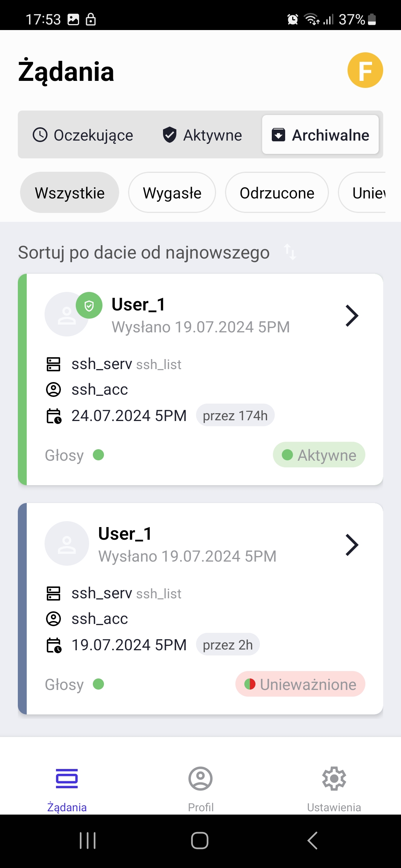This screenshot has width=401, height=868.
Task: Tap the green shield badge on User_1
Action: pos(89,305)
